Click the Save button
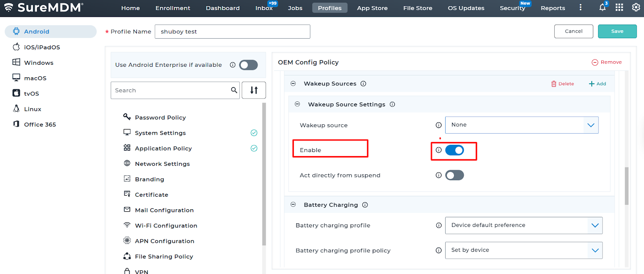Viewport: 644px width, 274px height. [x=617, y=31]
